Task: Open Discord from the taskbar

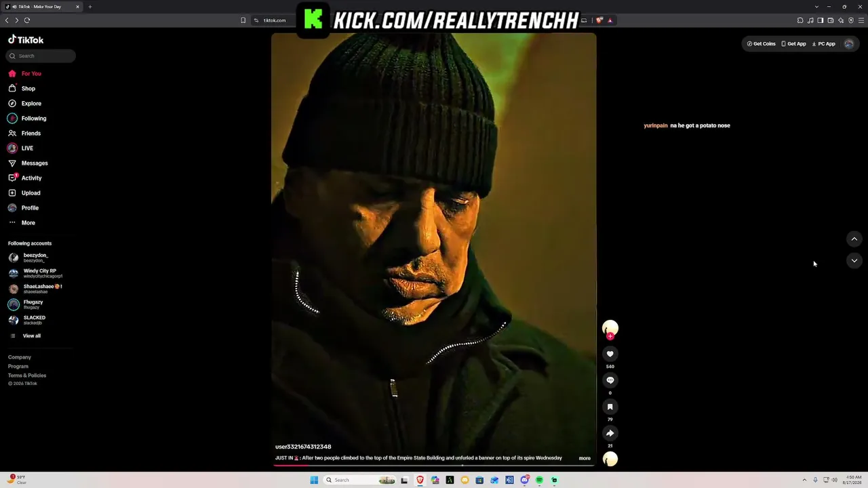Action: [x=525, y=480]
